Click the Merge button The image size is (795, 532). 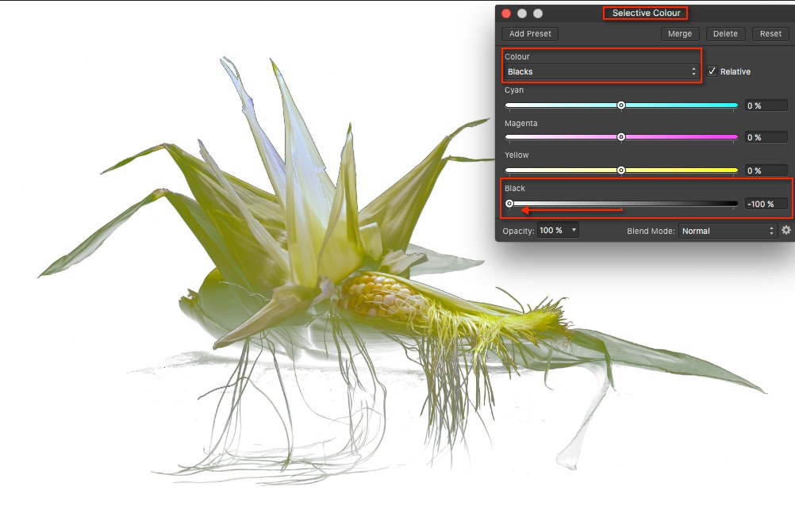pyautogui.click(x=680, y=34)
